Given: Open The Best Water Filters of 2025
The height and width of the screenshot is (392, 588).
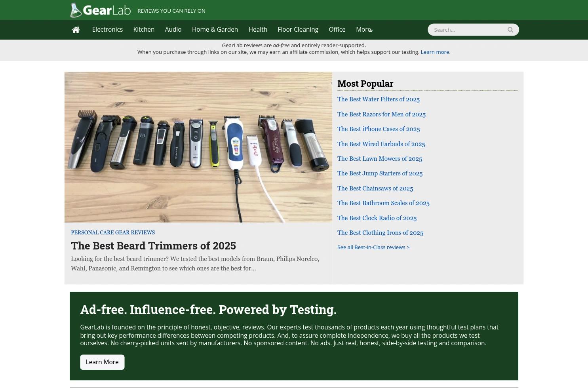Looking at the screenshot, I should coord(378,99).
